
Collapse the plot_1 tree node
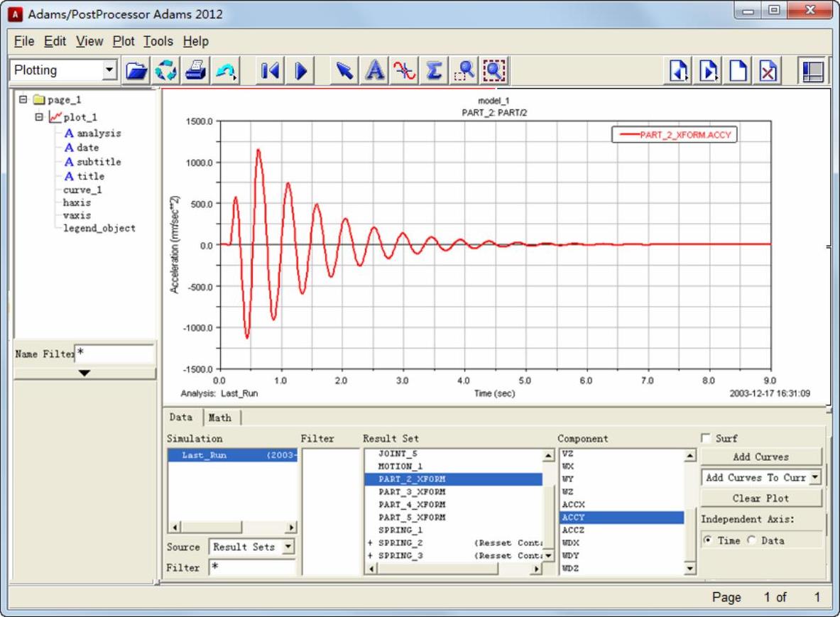pos(40,117)
